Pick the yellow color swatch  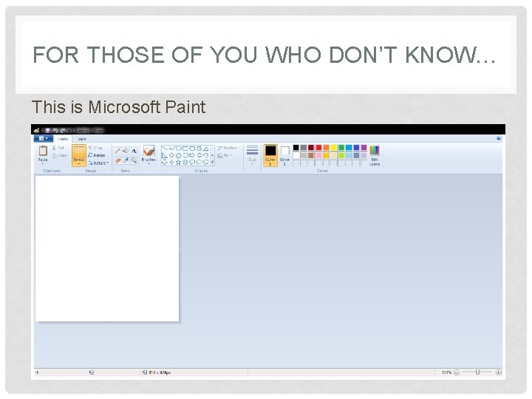[333, 147]
